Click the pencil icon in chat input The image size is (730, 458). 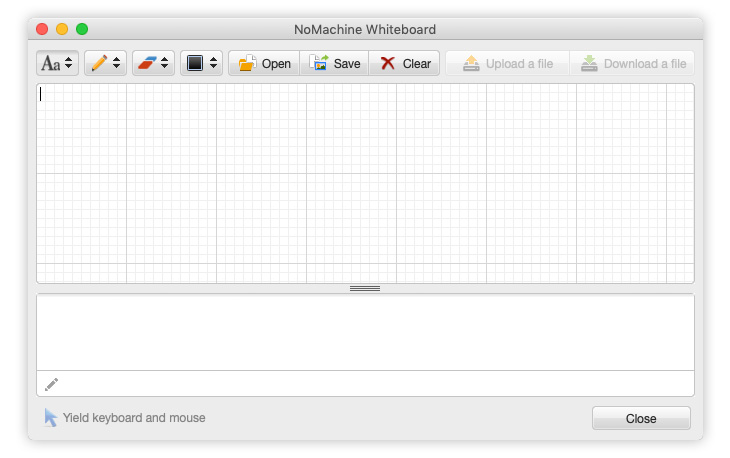pos(51,384)
